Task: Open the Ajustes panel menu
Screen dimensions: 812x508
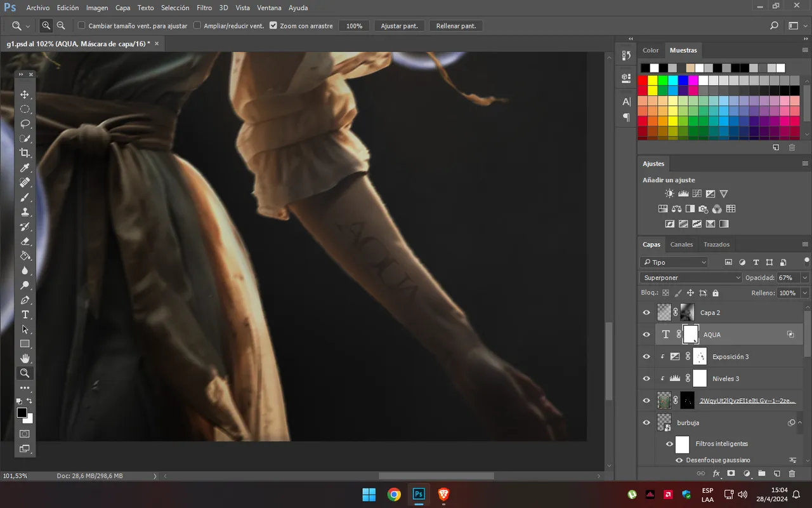Action: 805,164
